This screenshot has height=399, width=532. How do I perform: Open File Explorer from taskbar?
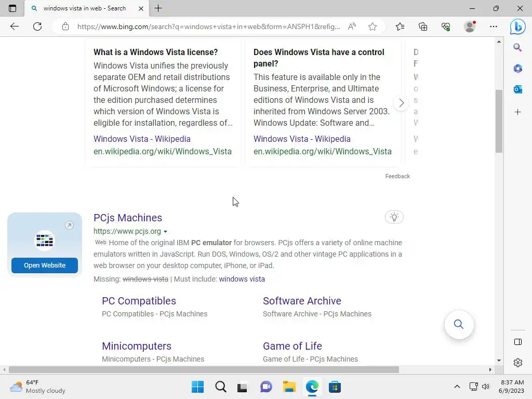(x=289, y=387)
